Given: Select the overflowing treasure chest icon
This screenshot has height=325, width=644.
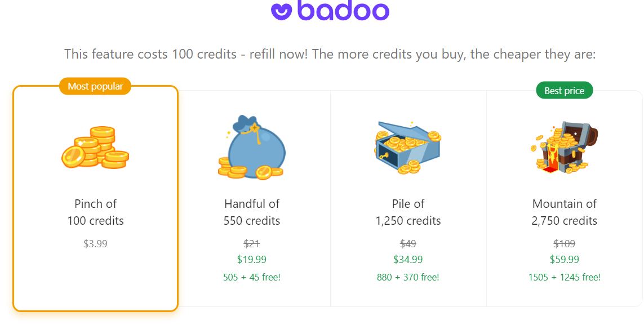Looking at the screenshot, I should [x=564, y=148].
